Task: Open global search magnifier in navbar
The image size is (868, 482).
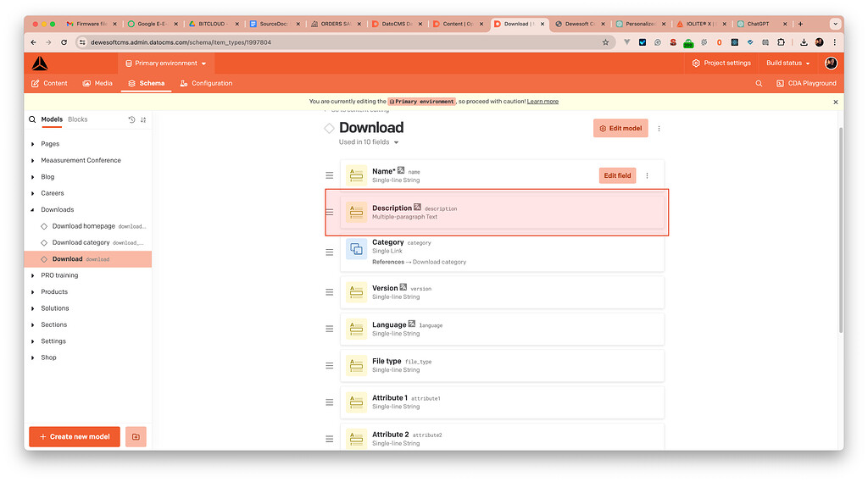Action: [x=759, y=84]
